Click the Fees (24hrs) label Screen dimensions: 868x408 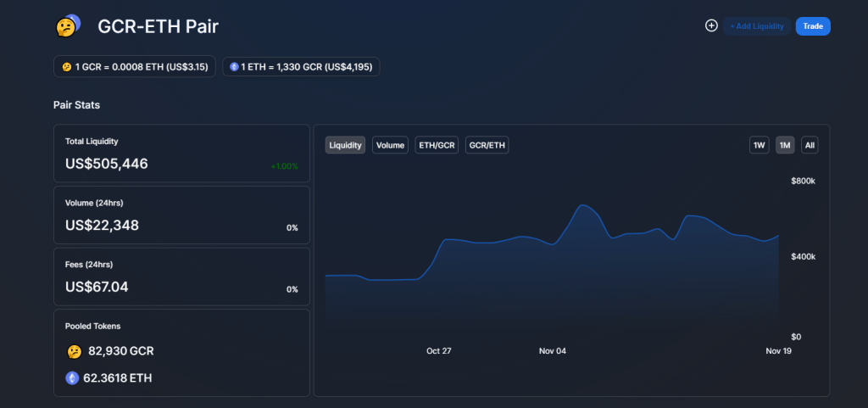coord(89,265)
